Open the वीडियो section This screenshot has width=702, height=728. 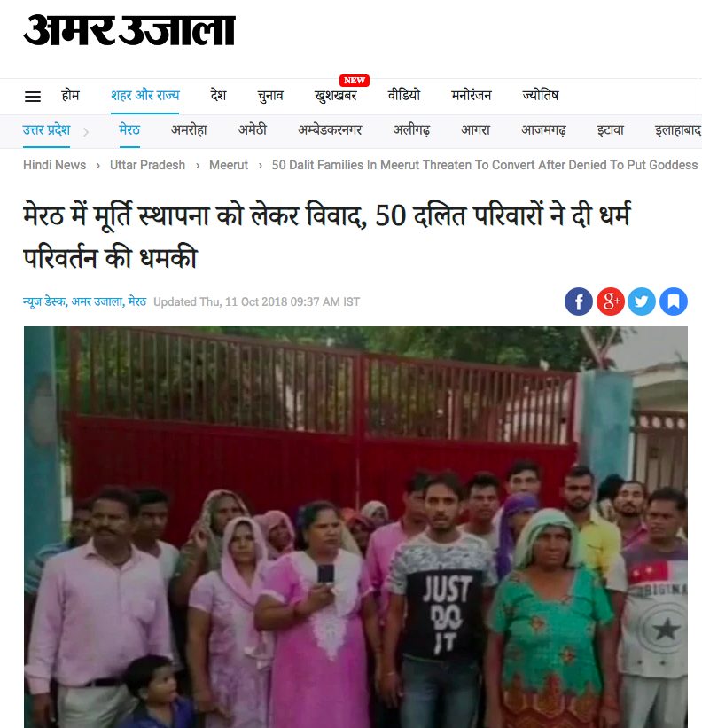pos(404,95)
